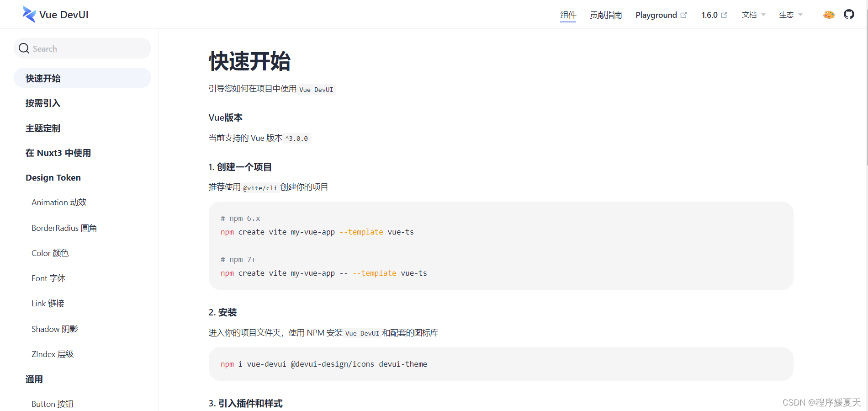Open the GitHub repository icon
868x411 pixels.
coord(849,15)
